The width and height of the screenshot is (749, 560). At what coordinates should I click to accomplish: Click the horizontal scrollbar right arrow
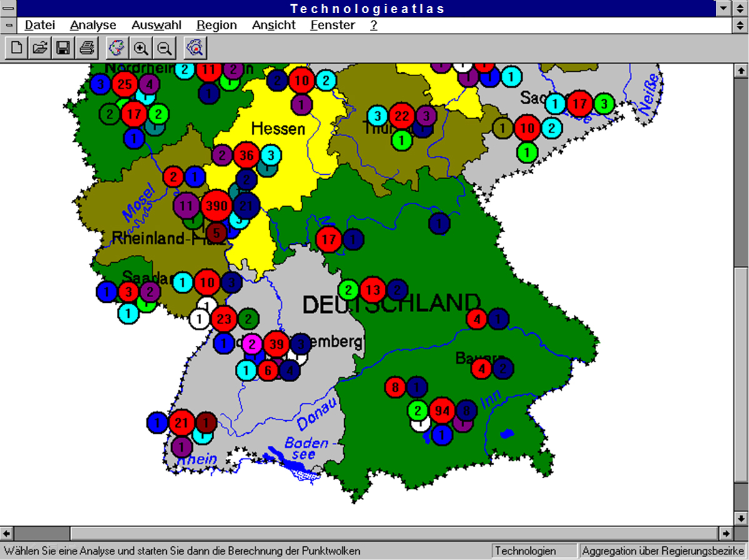[725, 534]
